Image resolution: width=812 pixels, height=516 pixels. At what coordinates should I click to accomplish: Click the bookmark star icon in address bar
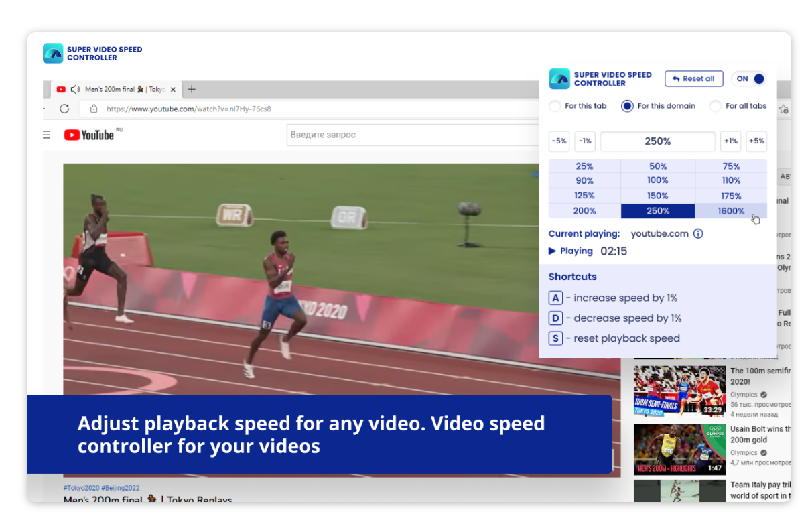(784, 109)
